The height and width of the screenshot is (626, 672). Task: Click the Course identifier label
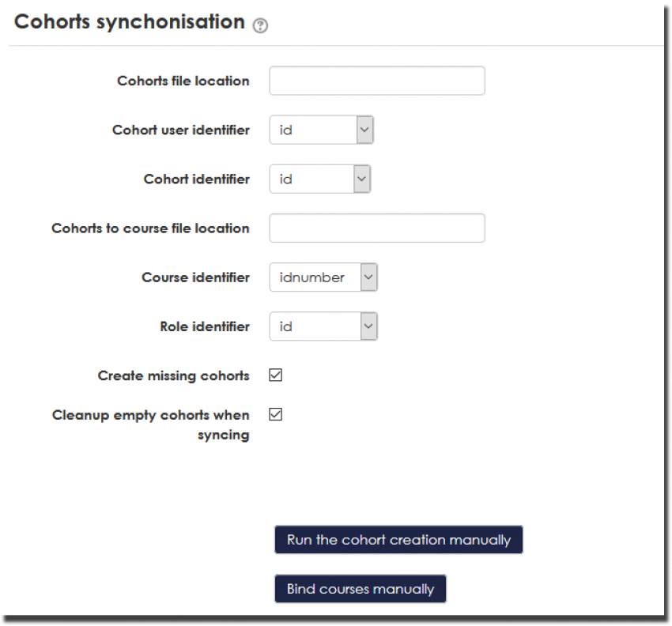[195, 277]
